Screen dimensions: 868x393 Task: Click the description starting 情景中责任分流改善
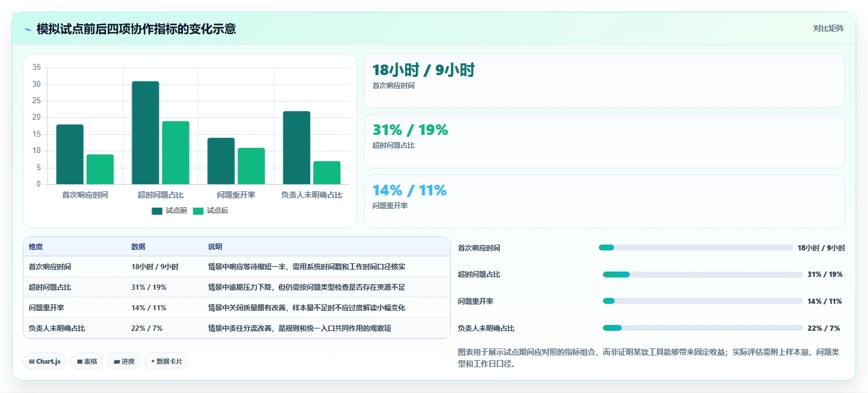point(300,328)
